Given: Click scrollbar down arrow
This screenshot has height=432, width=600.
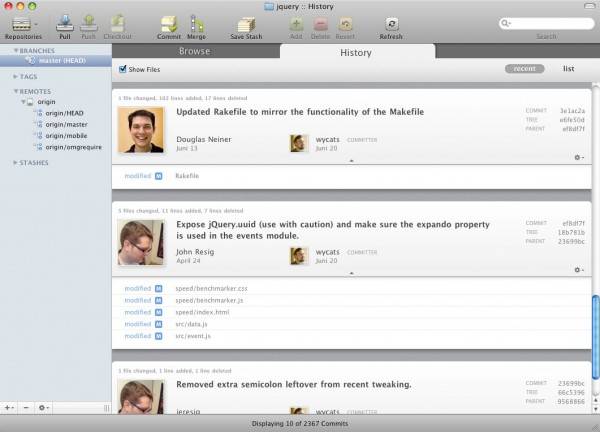Looking at the screenshot, I should pyautogui.click(x=595, y=409).
